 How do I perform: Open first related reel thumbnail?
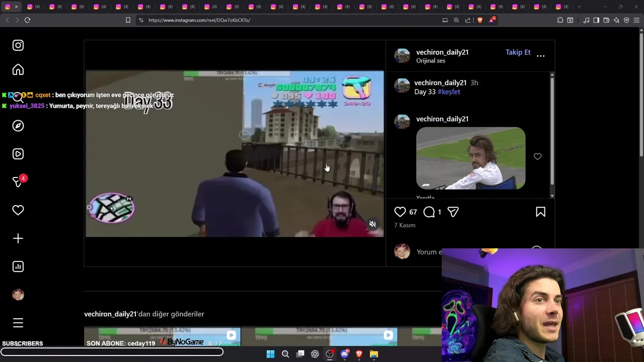coord(162,336)
